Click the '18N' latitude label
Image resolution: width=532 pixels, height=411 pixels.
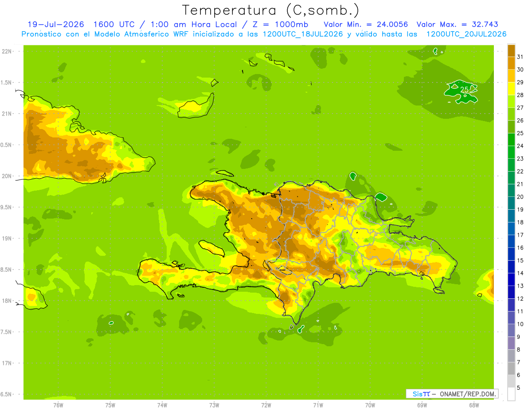point(6,301)
